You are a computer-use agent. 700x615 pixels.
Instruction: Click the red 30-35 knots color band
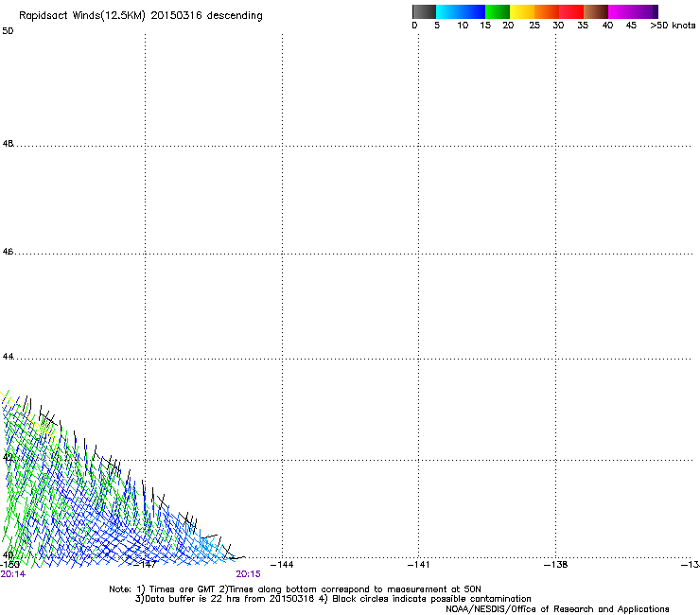pos(571,11)
